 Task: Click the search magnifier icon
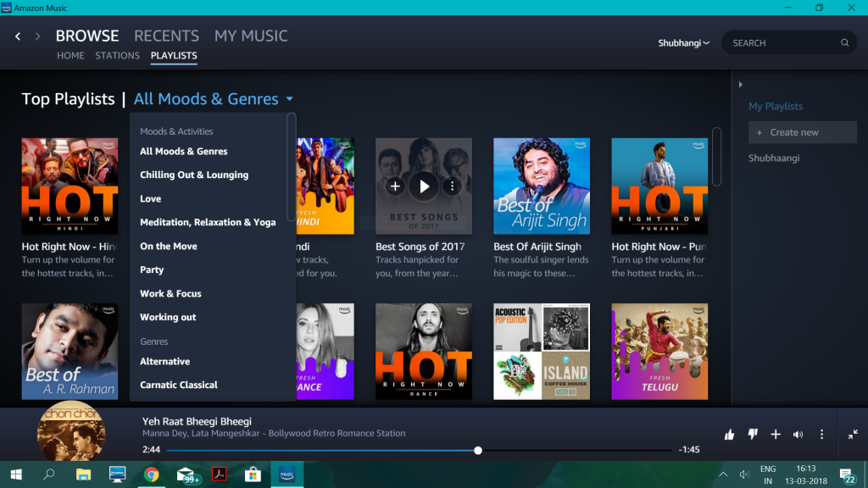[x=845, y=42]
